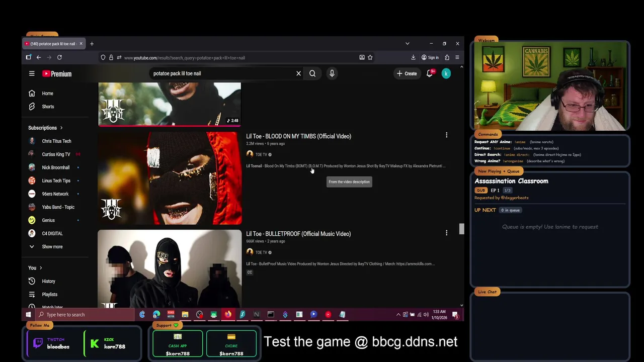List all tabs dropdown arrow
This screenshot has width=644, height=362.
pos(408,44)
